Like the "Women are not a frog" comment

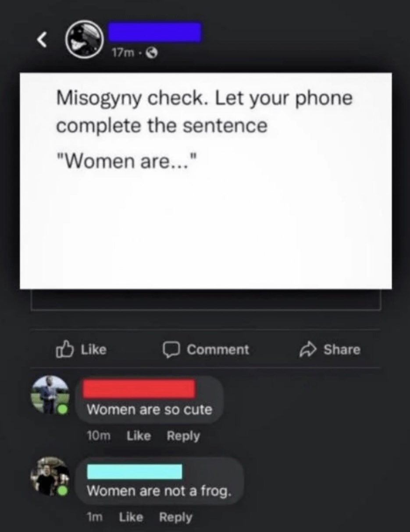pos(131,518)
